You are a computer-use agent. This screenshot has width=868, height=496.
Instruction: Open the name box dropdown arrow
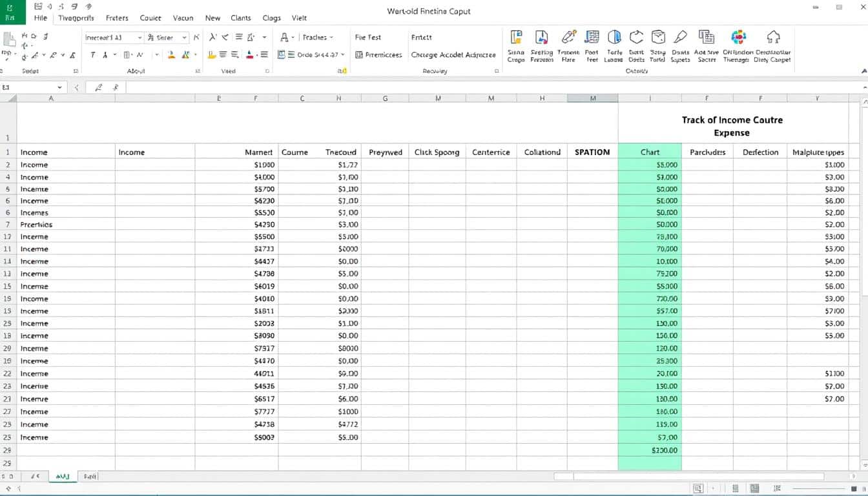tap(59, 87)
